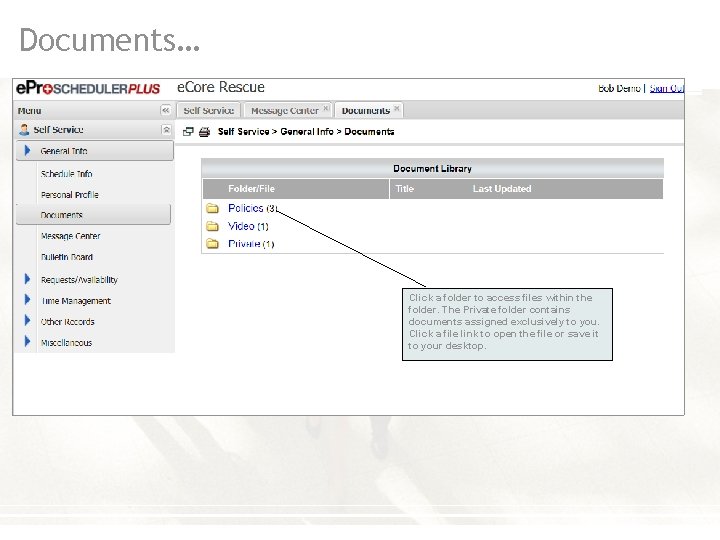The image size is (720, 540).
Task: Select General Info menu item
Action: pyautogui.click(x=95, y=151)
